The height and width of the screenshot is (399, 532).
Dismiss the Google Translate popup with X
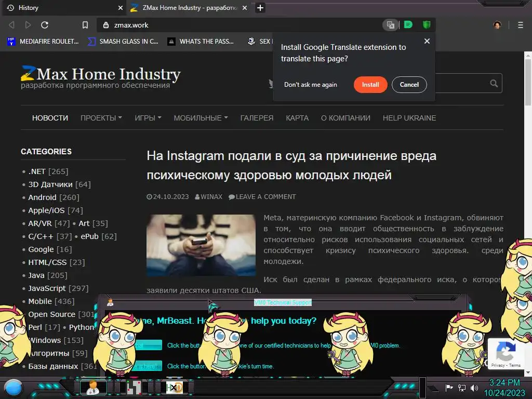point(427,41)
